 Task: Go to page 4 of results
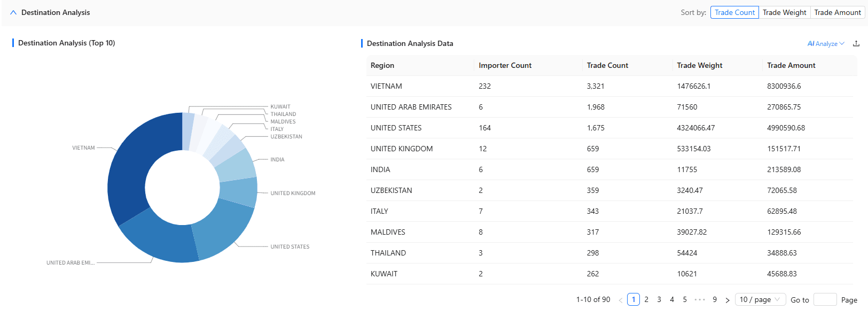tap(672, 299)
